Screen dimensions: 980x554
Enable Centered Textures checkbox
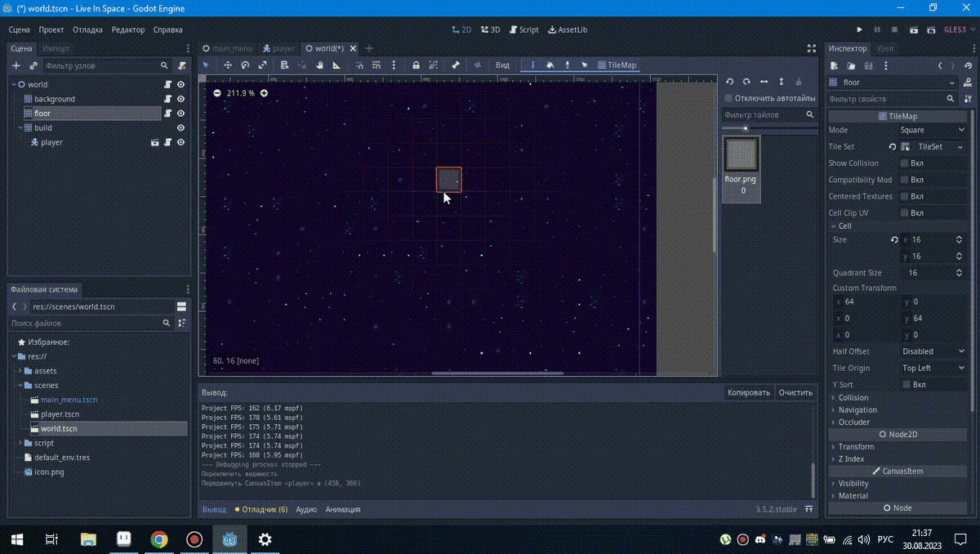point(904,196)
